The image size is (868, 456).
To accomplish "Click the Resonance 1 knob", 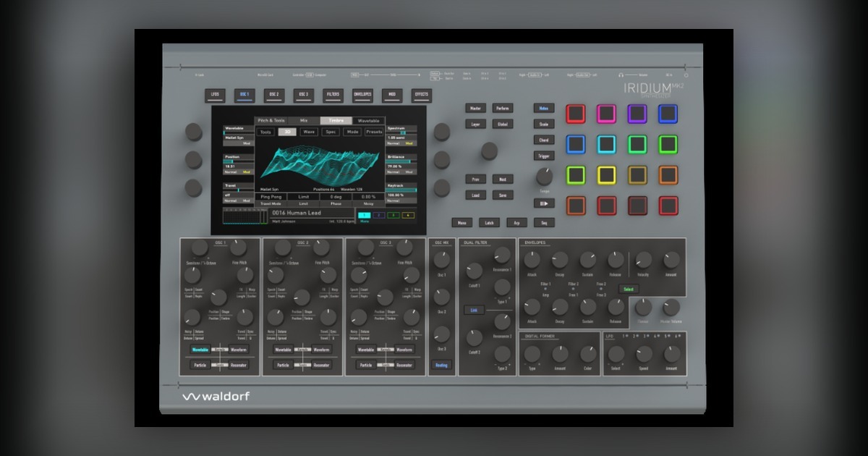I will click(x=502, y=255).
